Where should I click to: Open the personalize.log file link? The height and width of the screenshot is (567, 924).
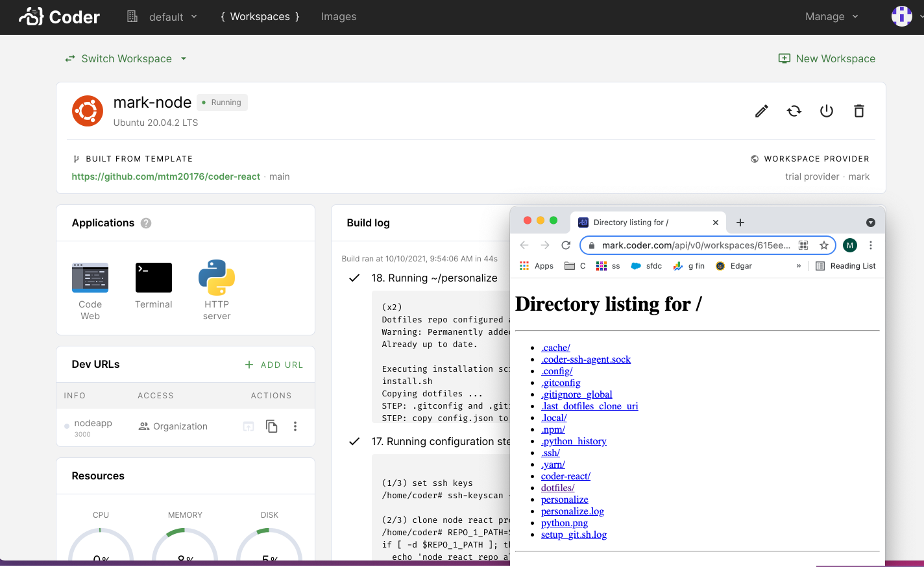(572, 511)
